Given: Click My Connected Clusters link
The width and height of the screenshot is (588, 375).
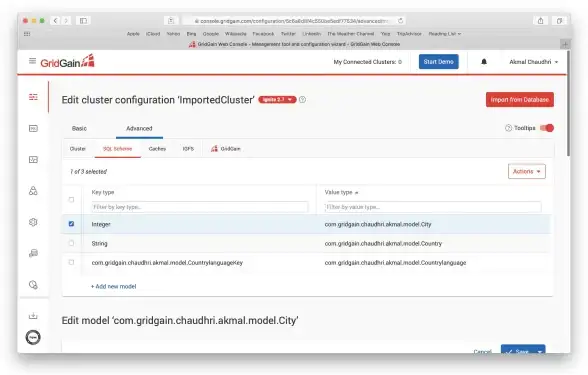Looking at the screenshot, I should 368,62.
